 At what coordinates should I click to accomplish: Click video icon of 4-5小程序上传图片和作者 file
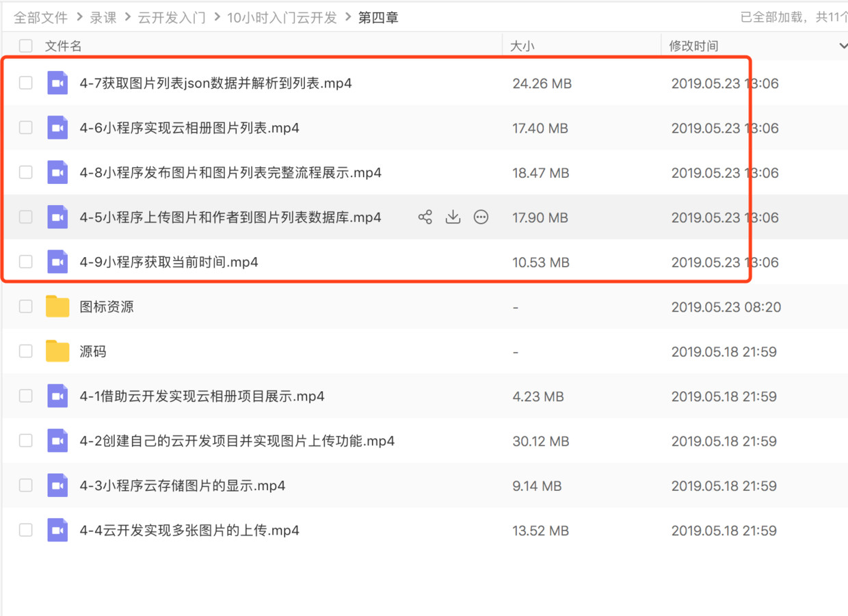click(57, 217)
